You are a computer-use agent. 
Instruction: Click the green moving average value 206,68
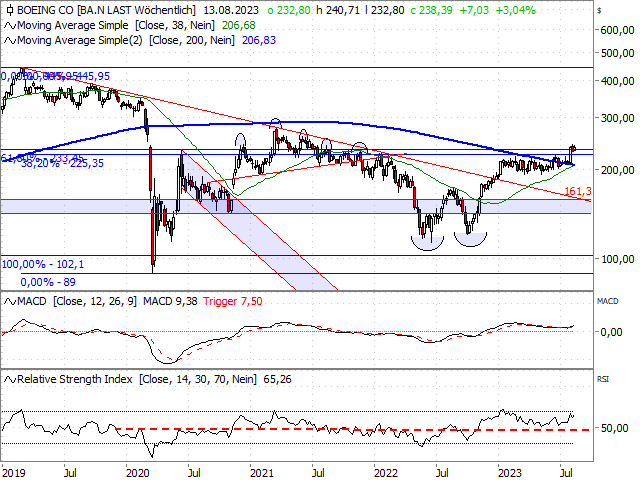coord(239,25)
